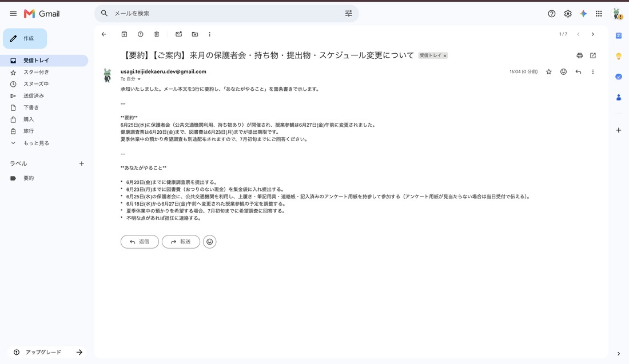Open Google Tasks side panel icon

point(619,77)
